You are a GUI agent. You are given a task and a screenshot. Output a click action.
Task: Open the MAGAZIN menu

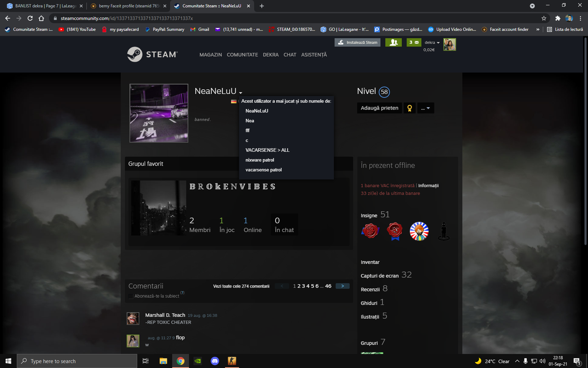[210, 55]
